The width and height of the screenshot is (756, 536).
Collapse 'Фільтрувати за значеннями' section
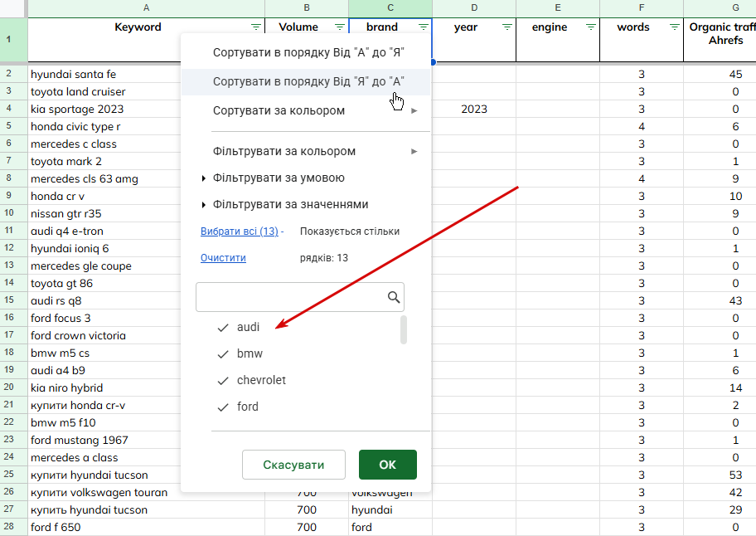[204, 205]
